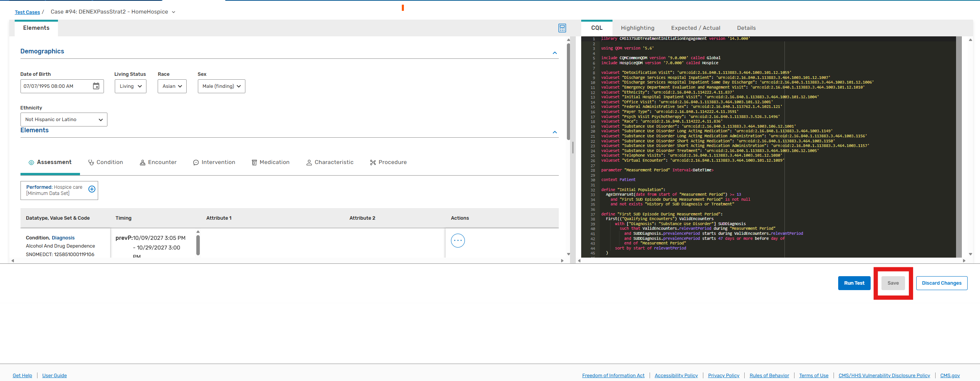
Task: Switch to the Condition element category
Action: 105,162
